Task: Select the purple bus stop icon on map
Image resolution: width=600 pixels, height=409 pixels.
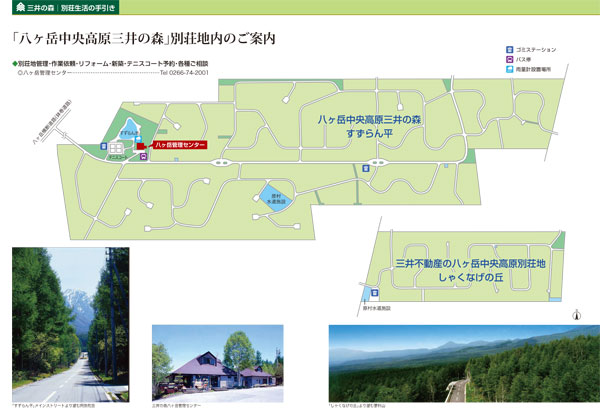Action: pyautogui.click(x=143, y=156)
